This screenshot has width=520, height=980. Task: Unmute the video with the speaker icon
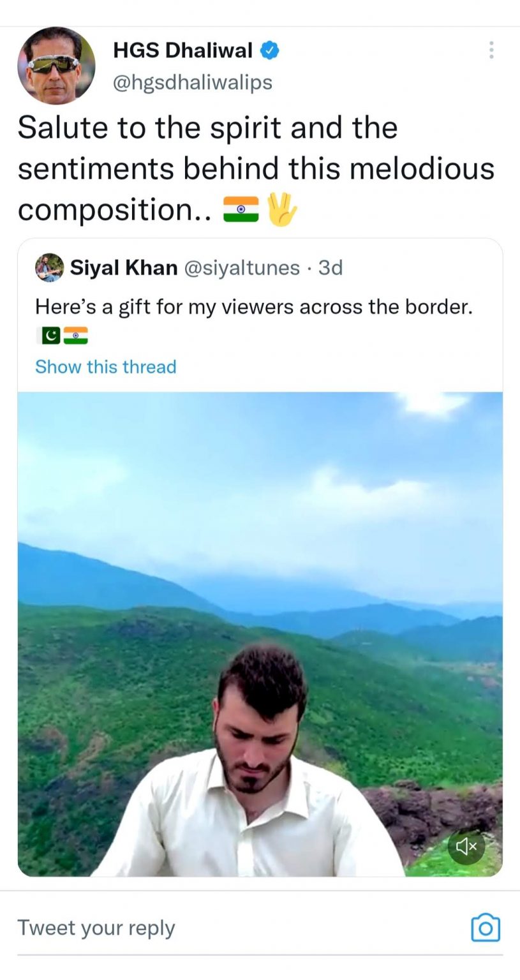pyautogui.click(x=466, y=846)
